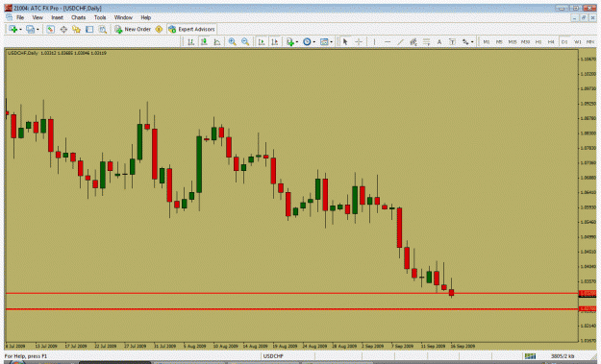Click the New Order button
The height and width of the screenshot is (364, 601).
coord(133,29)
